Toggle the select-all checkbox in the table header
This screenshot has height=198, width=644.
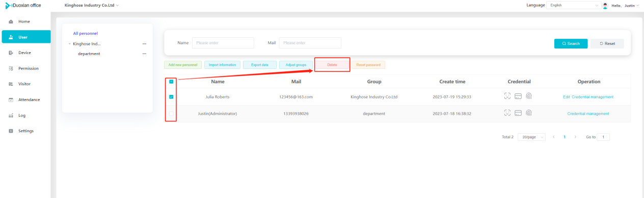click(172, 82)
